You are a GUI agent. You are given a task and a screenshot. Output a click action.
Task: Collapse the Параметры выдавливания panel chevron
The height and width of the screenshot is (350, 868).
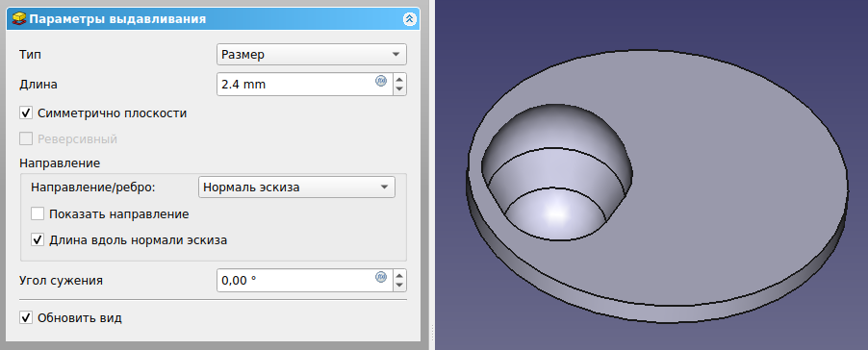pyautogui.click(x=409, y=19)
